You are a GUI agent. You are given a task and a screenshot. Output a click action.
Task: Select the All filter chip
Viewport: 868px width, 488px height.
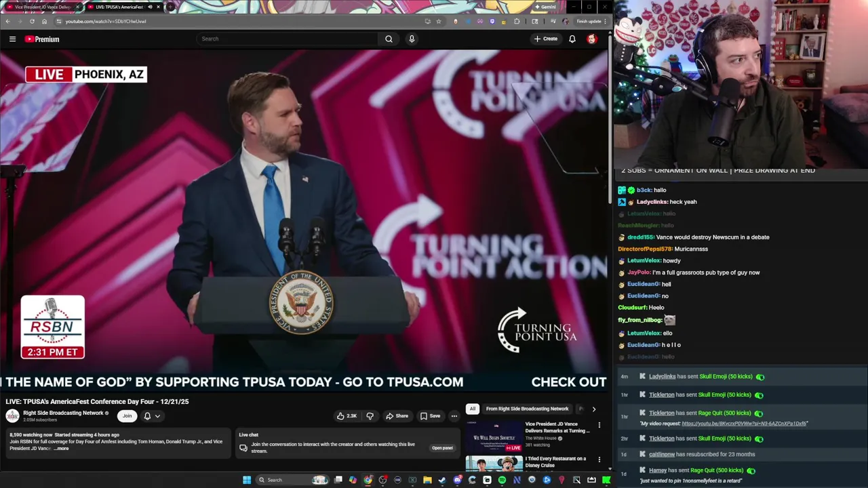coord(472,409)
